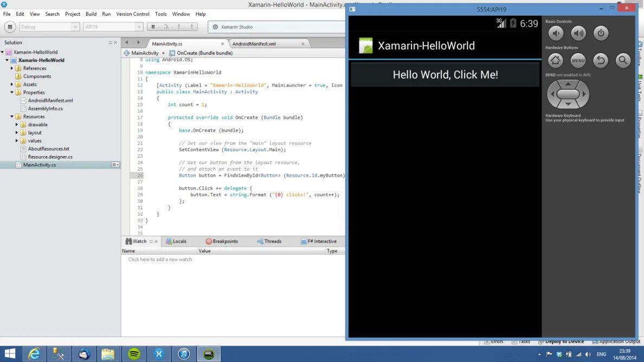Screen dimensions: 644x362
Task: Open Spotify from the taskbar
Action: 134,354
